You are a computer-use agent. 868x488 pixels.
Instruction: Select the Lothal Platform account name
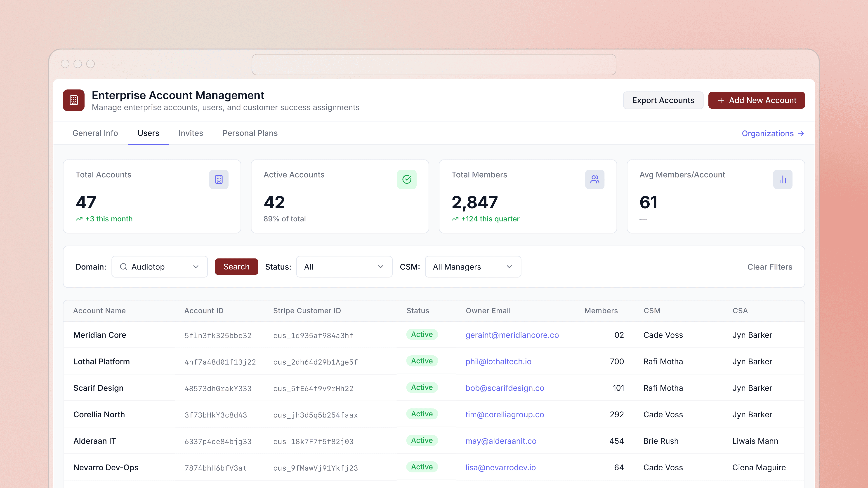(x=101, y=361)
